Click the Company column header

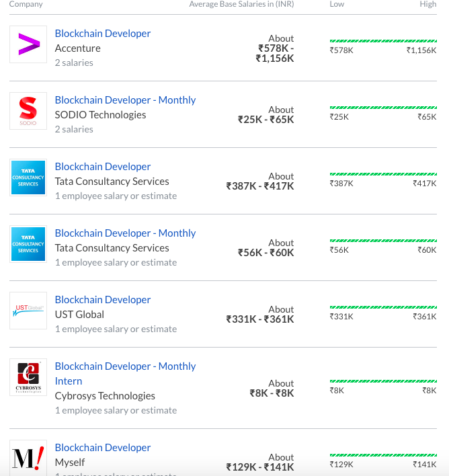tap(26, 4)
